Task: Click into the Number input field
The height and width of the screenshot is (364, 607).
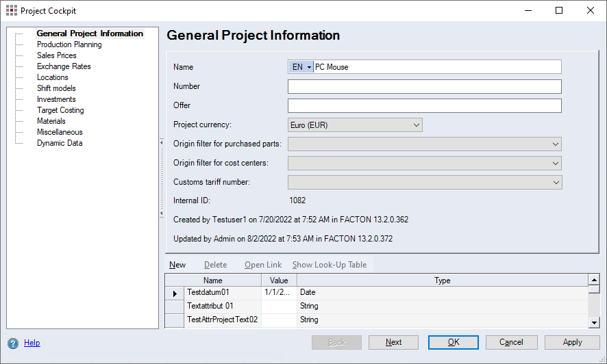Action: coord(424,86)
